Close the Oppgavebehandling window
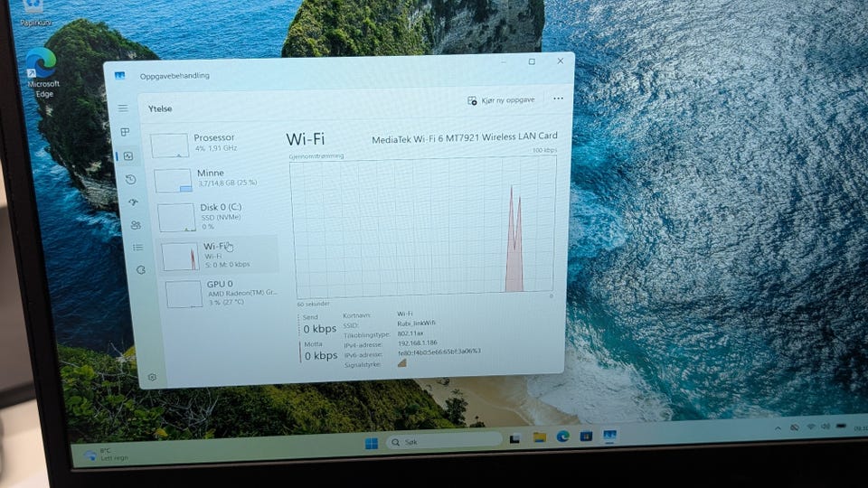The image size is (868, 488). click(x=561, y=61)
